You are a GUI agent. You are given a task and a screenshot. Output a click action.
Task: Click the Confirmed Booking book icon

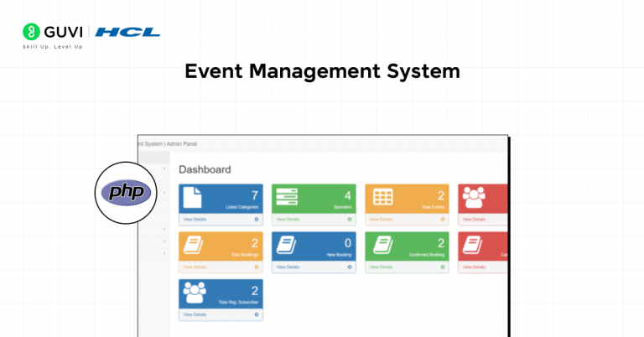[382, 245]
